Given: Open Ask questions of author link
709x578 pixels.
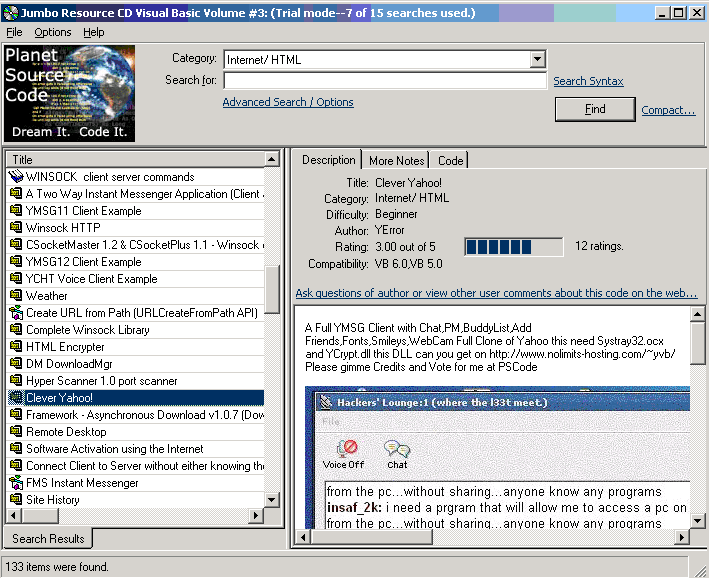Looking at the screenshot, I should (x=496, y=293).
